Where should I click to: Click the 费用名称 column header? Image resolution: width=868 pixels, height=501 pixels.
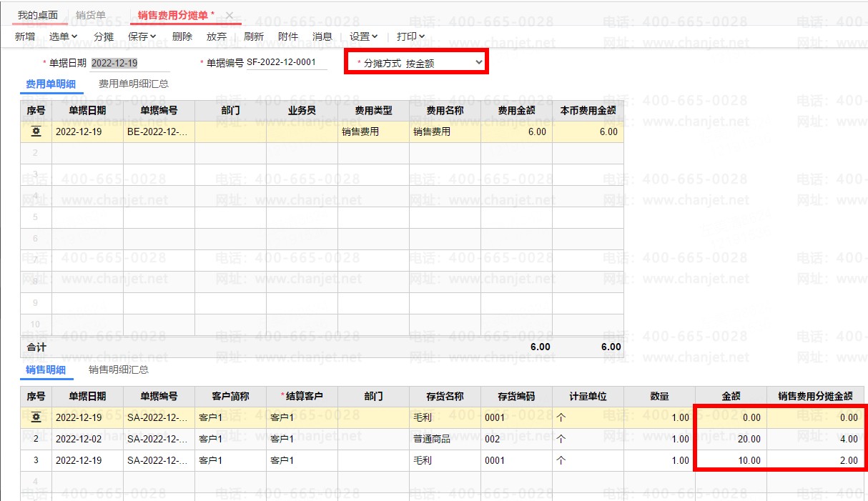pyautogui.click(x=445, y=111)
